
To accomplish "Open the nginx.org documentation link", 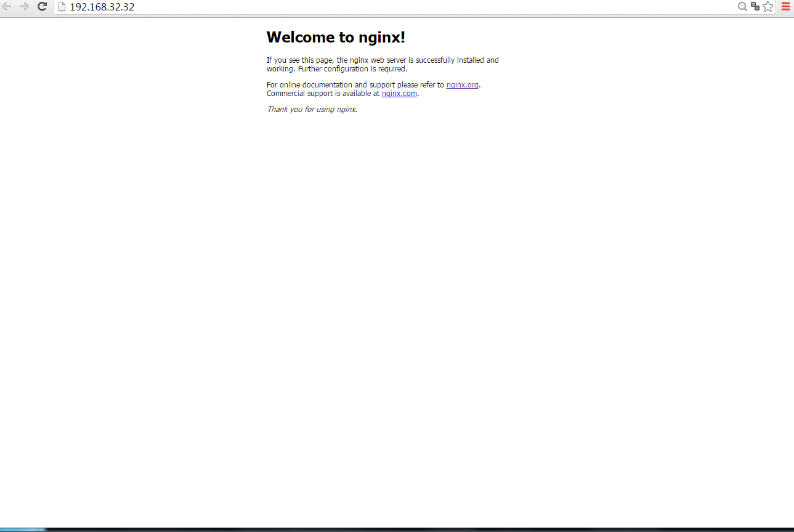I will [462, 85].
